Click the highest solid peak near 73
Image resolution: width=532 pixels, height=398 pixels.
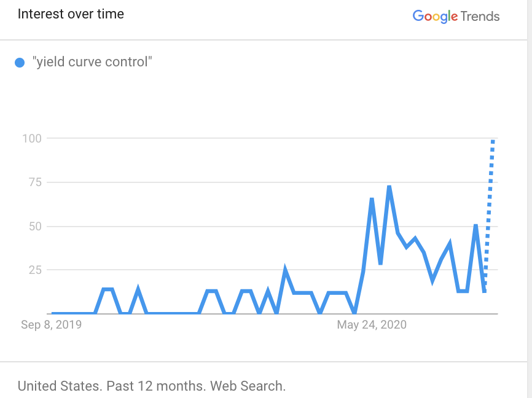pyautogui.click(x=389, y=187)
